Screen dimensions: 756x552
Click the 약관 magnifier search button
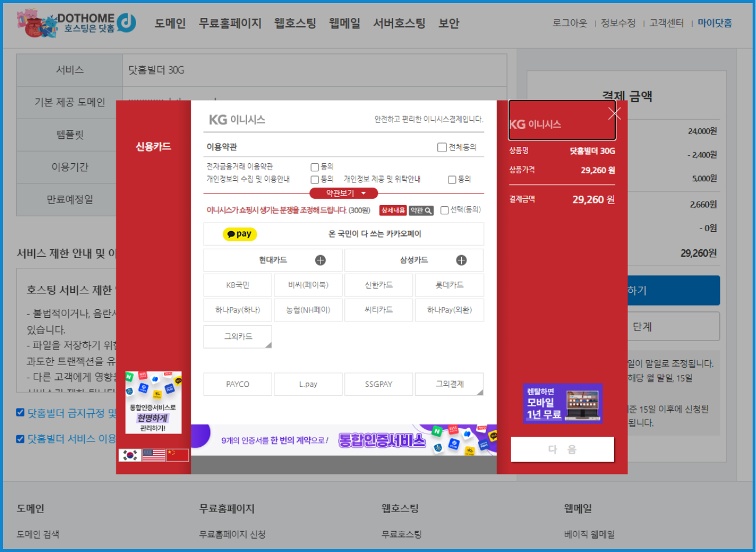421,210
